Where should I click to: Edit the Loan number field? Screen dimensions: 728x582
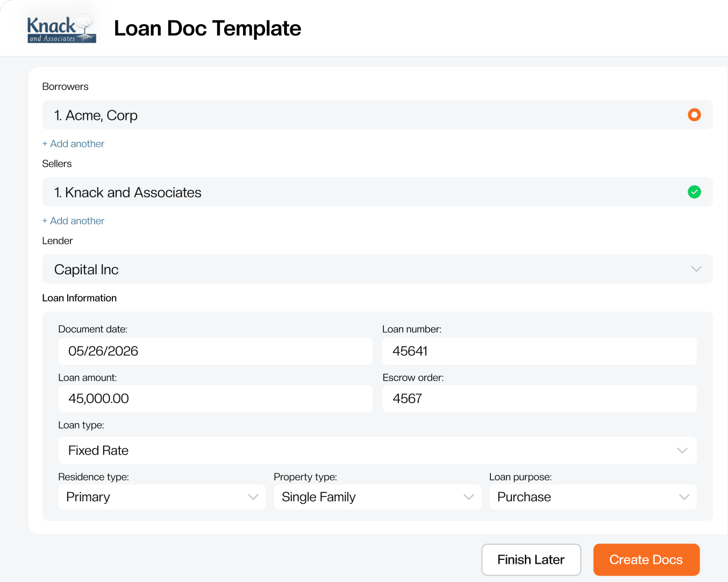(x=540, y=351)
